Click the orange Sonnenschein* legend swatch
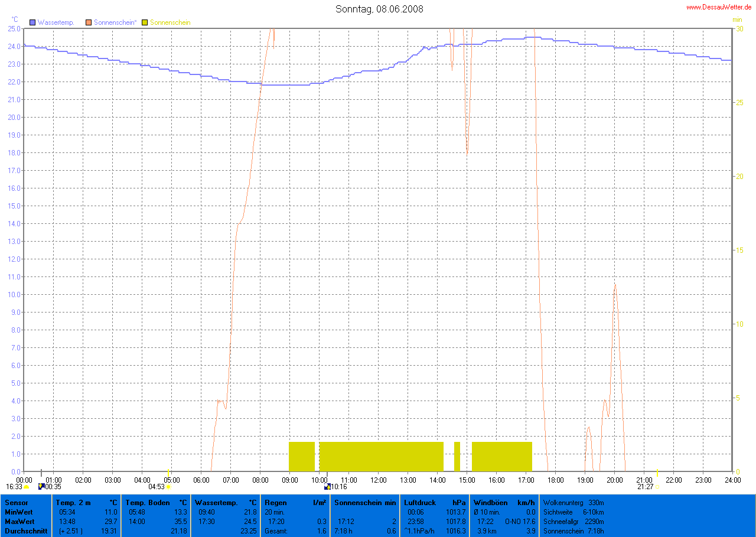This screenshot has height=537, width=756. click(x=89, y=22)
